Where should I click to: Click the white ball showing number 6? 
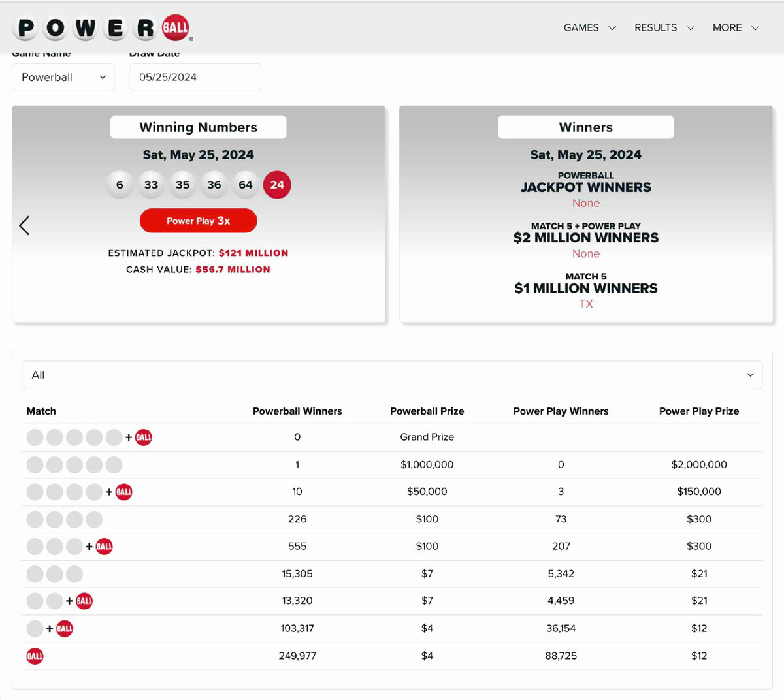click(x=120, y=185)
